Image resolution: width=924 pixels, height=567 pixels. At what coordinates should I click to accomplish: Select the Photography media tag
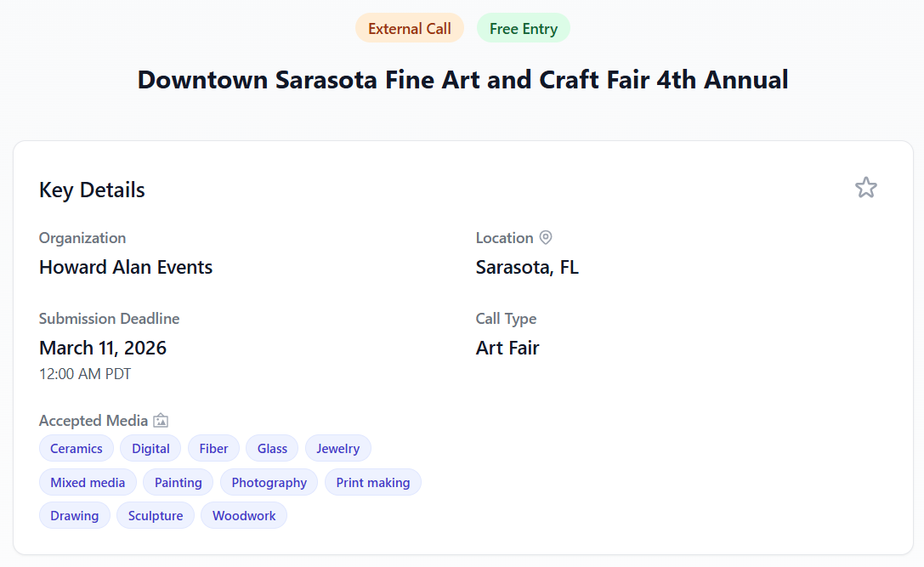(269, 481)
